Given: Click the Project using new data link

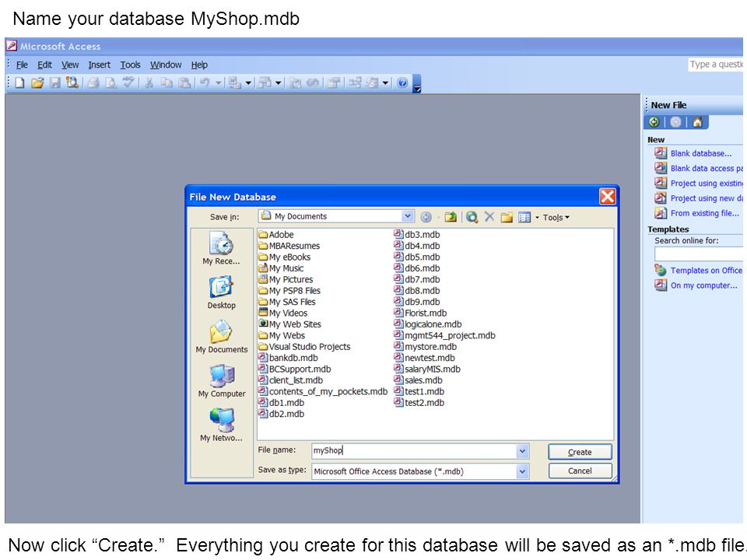Looking at the screenshot, I should tap(699, 198).
